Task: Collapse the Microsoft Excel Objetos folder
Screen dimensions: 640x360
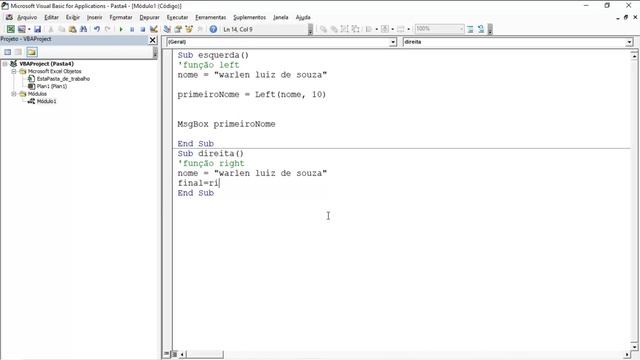Action: click(14, 71)
